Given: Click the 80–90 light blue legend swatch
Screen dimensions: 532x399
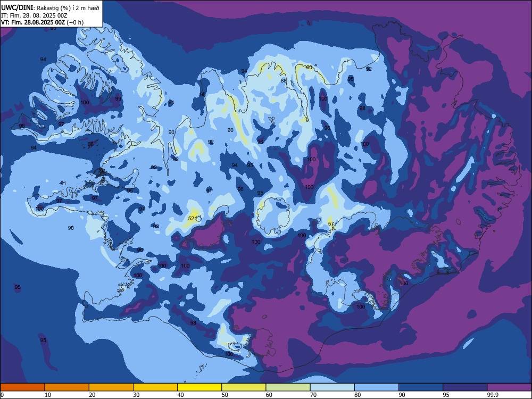Looking at the screenshot, I should (x=377, y=387).
